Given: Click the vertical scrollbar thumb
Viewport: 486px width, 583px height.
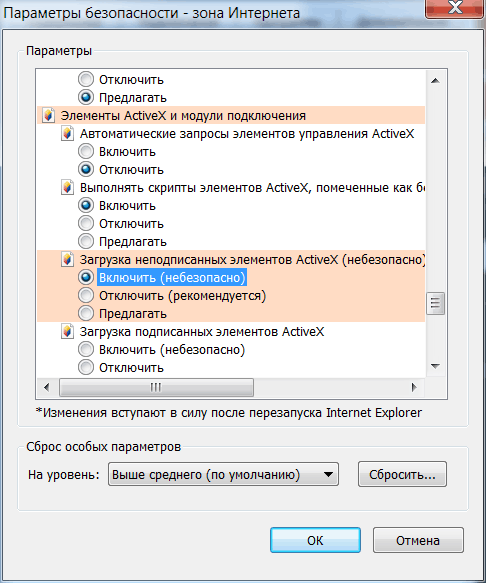Looking at the screenshot, I should (x=435, y=303).
